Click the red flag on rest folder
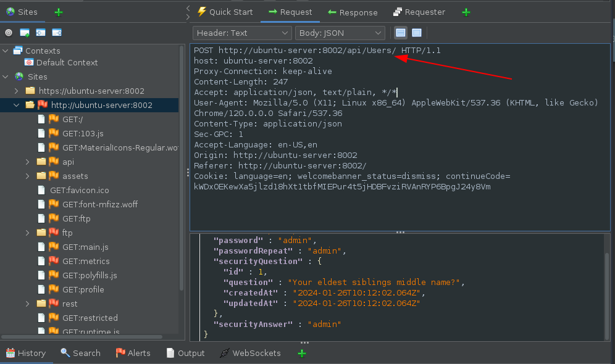This screenshot has width=615, height=364. pyautogui.click(x=54, y=304)
